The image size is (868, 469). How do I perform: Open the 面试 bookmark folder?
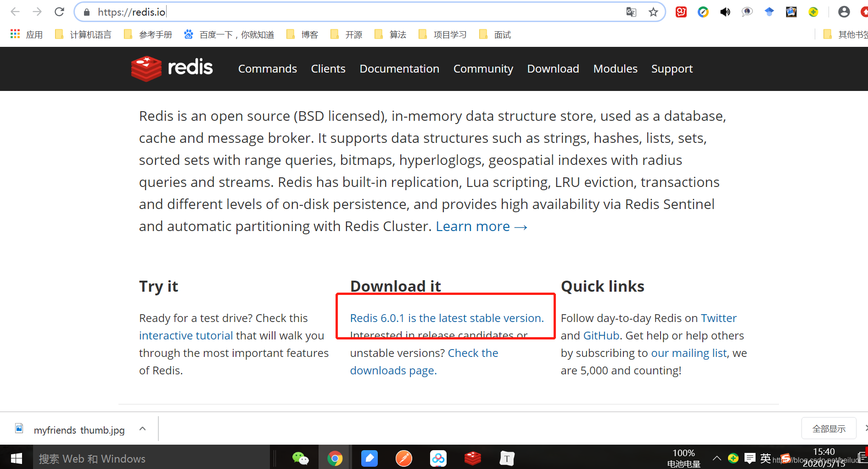tap(495, 34)
